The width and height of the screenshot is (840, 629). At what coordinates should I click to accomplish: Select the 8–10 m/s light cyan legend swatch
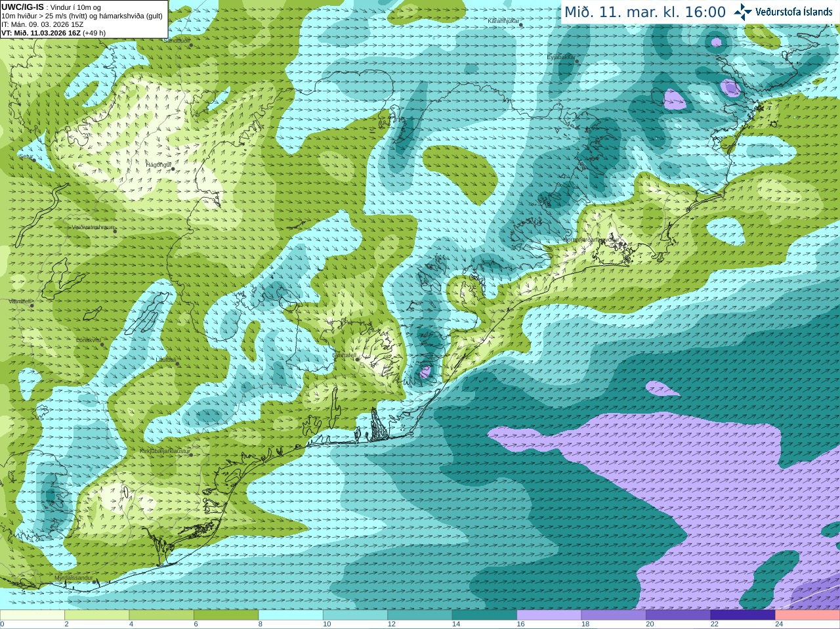point(291,615)
